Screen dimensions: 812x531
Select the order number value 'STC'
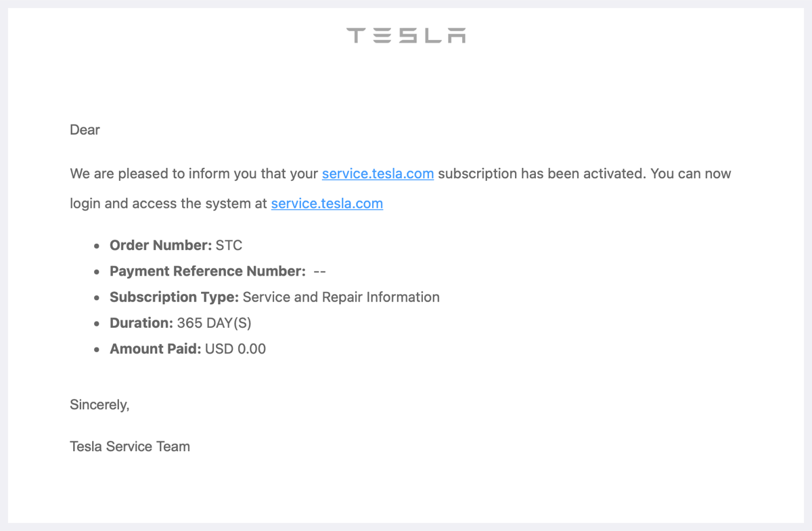pos(229,245)
